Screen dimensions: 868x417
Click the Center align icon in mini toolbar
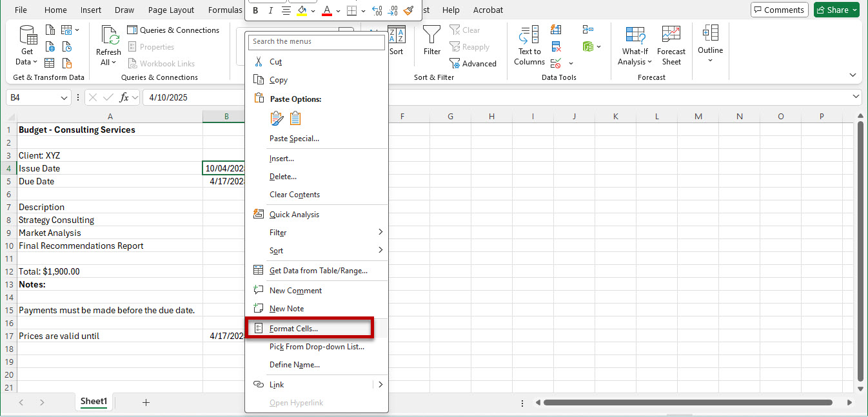(x=286, y=10)
